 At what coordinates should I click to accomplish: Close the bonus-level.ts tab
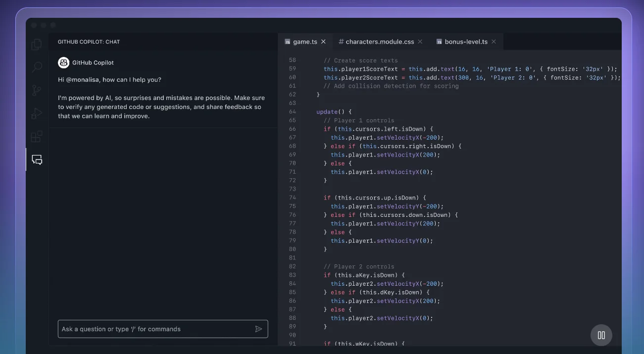tap(494, 42)
